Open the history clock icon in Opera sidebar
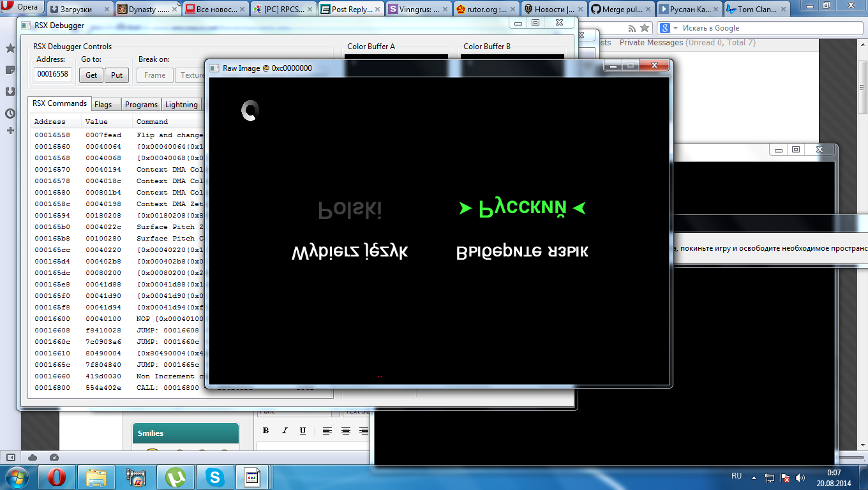Image resolution: width=868 pixels, height=490 pixels. pos(10,114)
